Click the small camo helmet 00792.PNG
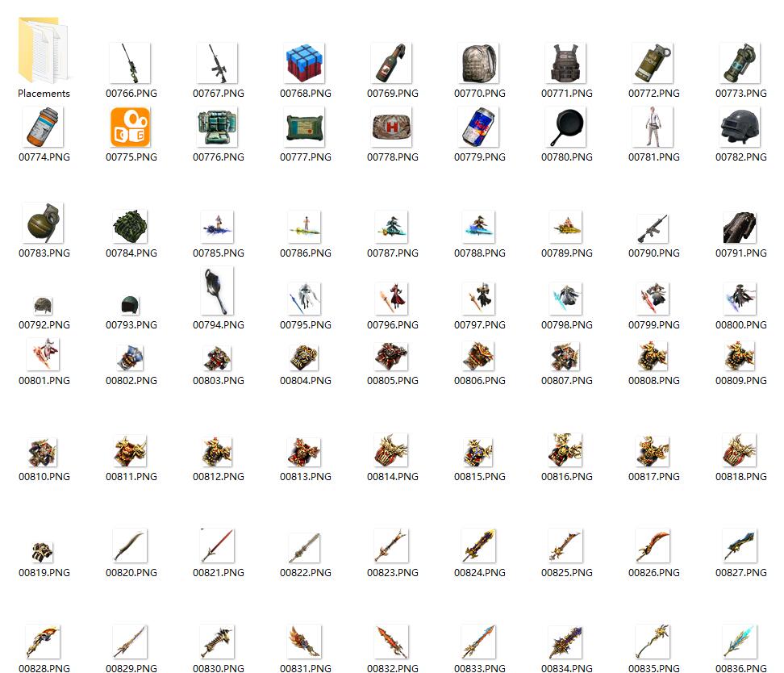This screenshot has width=784, height=673. (43, 305)
